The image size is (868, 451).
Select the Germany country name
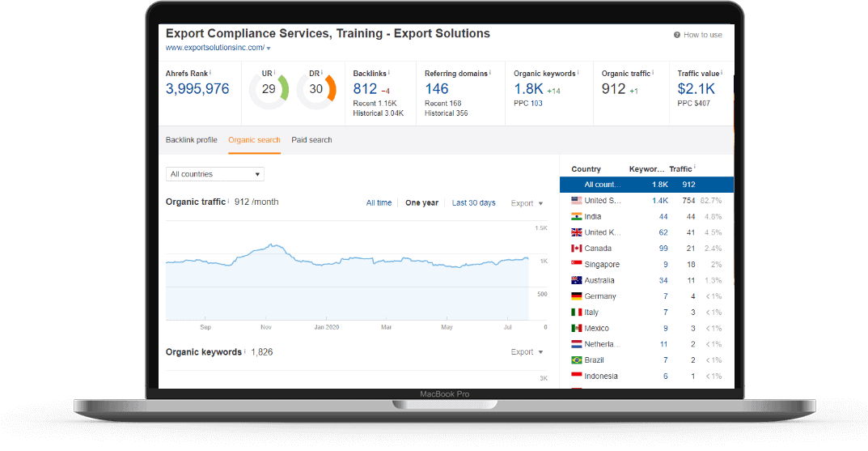point(600,296)
